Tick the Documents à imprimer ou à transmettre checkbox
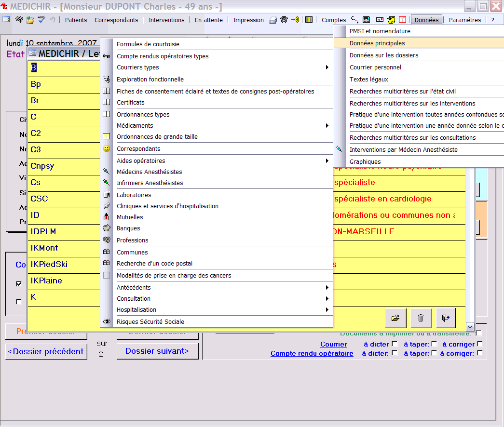Screen dimensions: 504x427 click(x=478, y=333)
